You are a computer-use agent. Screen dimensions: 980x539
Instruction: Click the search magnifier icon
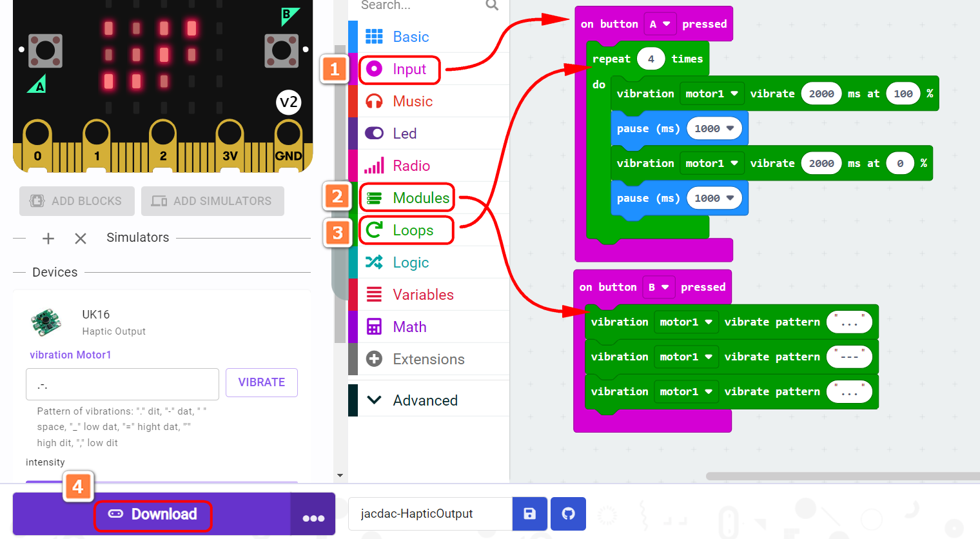pos(492,6)
